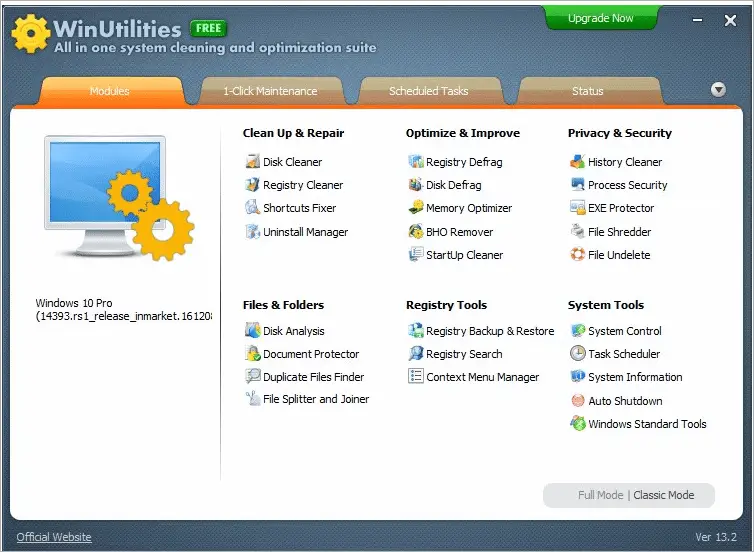The height and width of the screenshot is (552, 754).
Task: Click the Memory Optimizer icon
Action: pyautogui.click(x=415, y=208)
